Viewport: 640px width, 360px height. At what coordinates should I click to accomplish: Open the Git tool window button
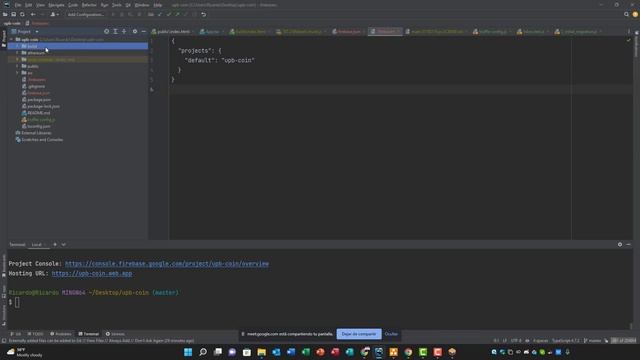pyautogui.click(x=16, y=334)
